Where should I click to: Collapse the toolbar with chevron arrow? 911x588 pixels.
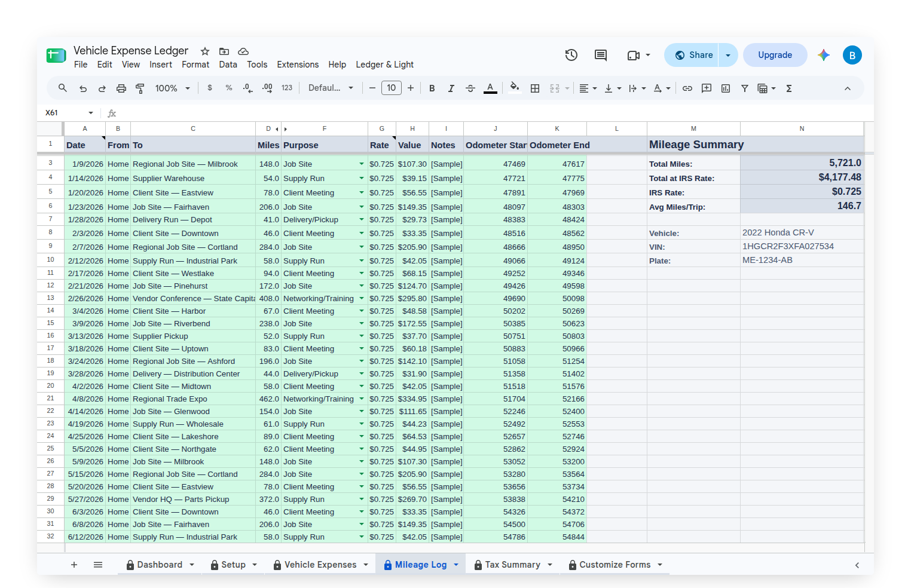[x=848, y=88]
